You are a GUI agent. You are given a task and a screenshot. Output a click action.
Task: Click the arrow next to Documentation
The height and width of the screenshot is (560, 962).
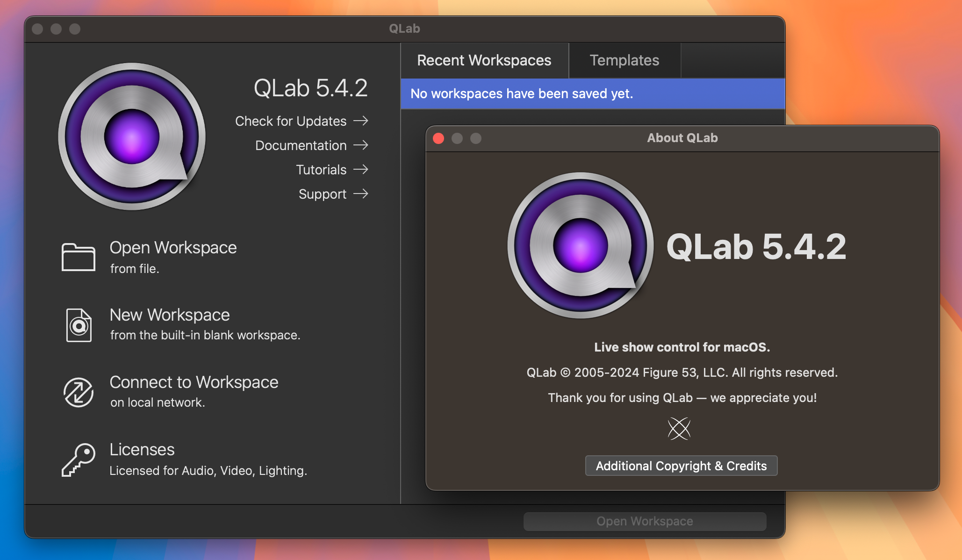(x=361, y=145)
